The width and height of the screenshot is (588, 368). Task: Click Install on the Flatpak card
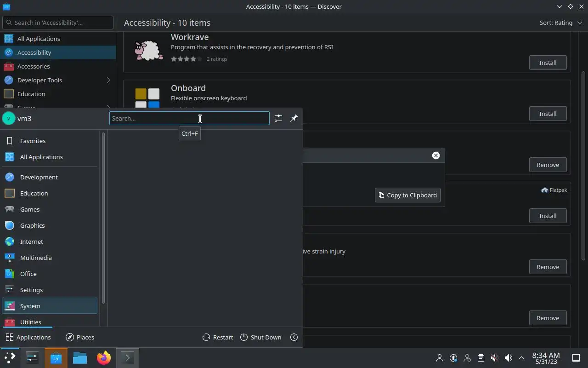pyautogui.click(x=548, y=216)
